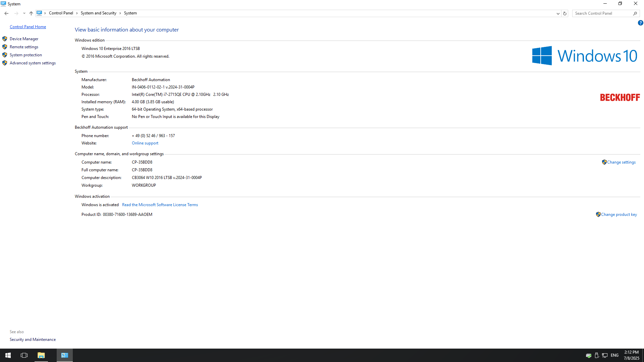Image resolution: width=644 pixels, height=362 pixels.
Task: Click the Change settings link
Action: (x=621, y=162)
